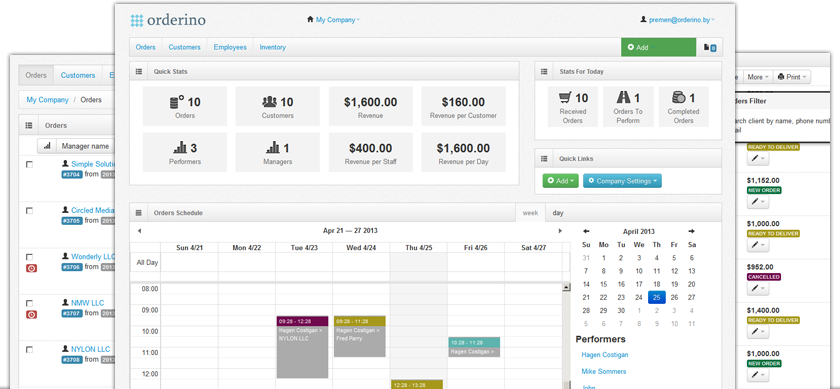This screenshot has width=840, height=389.
Task: Click the Tue 4/23 column header
Action: (304, 248)
